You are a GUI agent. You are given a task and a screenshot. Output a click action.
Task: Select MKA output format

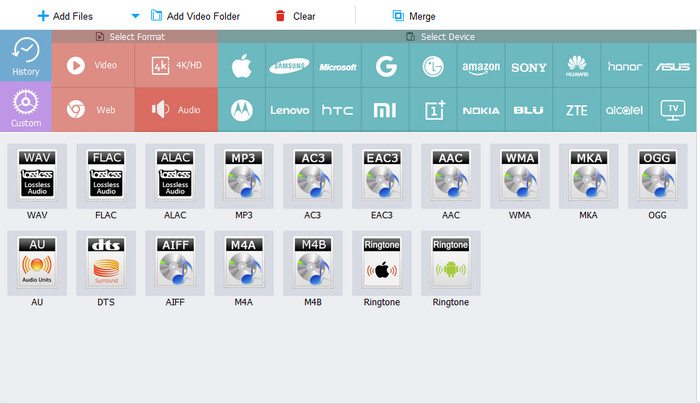tap(588, 176)
